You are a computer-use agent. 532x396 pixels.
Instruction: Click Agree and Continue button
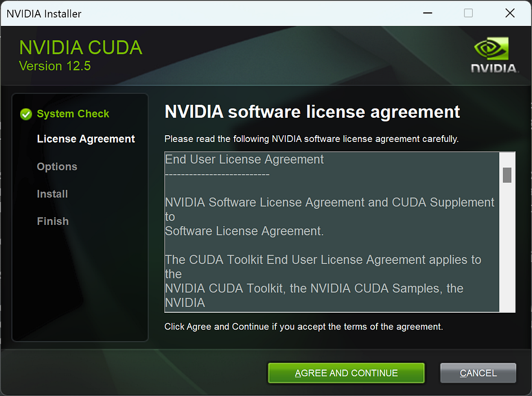(x=346, y=373)
